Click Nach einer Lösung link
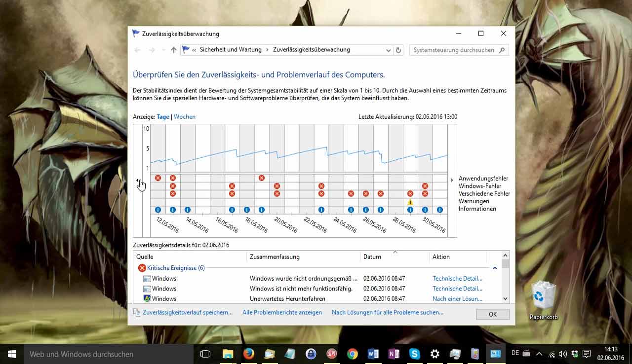Image resolution: width=632 pixels, height=364 pixels. tap(457, 298)
